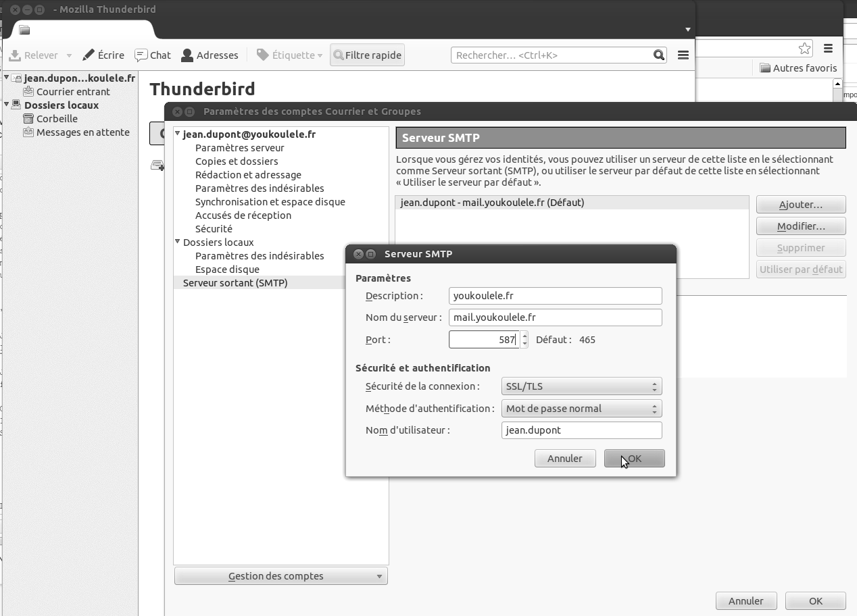Click the search magnifier icon
Image resolution: width=857 pixels, height=616 pixels.
click(659, 55)
